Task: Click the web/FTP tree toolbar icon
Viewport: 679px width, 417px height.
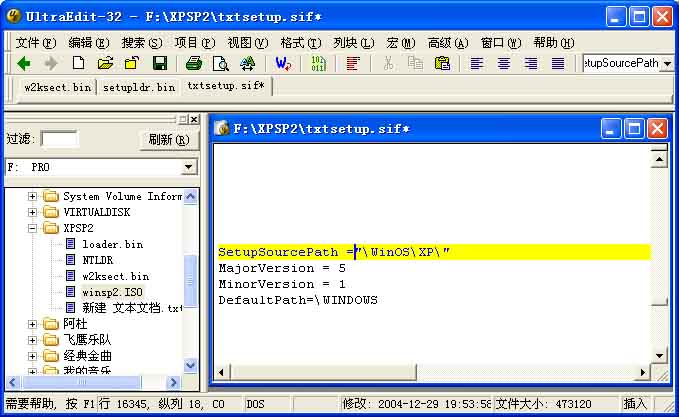Action: click(x=248, y=64)
